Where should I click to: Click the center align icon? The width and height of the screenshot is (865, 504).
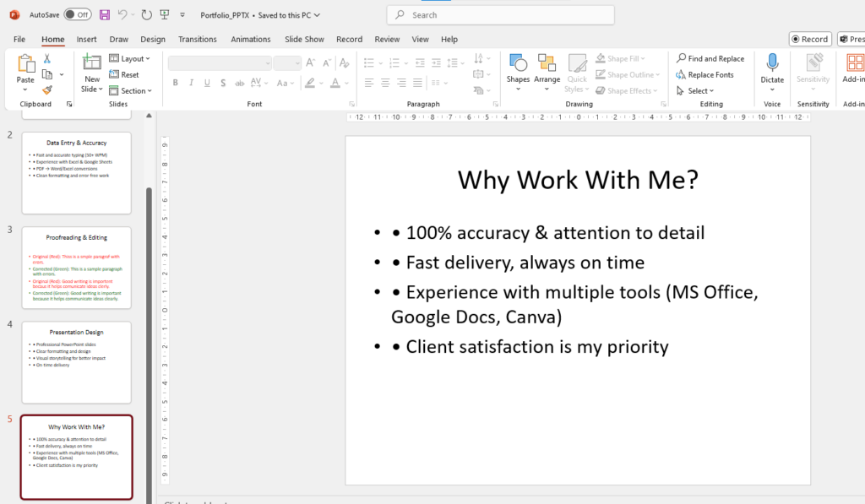[385, 83]
